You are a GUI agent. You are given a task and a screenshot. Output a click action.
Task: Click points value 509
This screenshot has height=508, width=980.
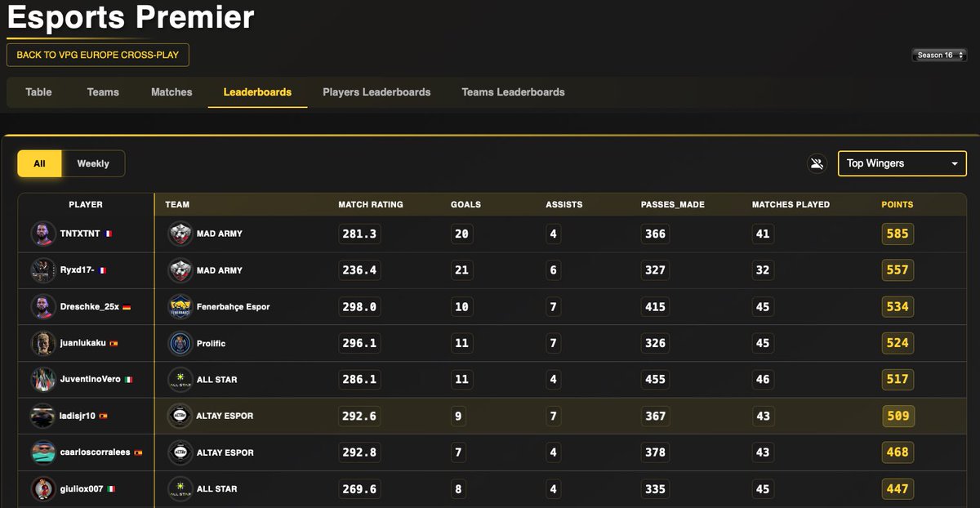pyautogui.click(x=898, y=416)
